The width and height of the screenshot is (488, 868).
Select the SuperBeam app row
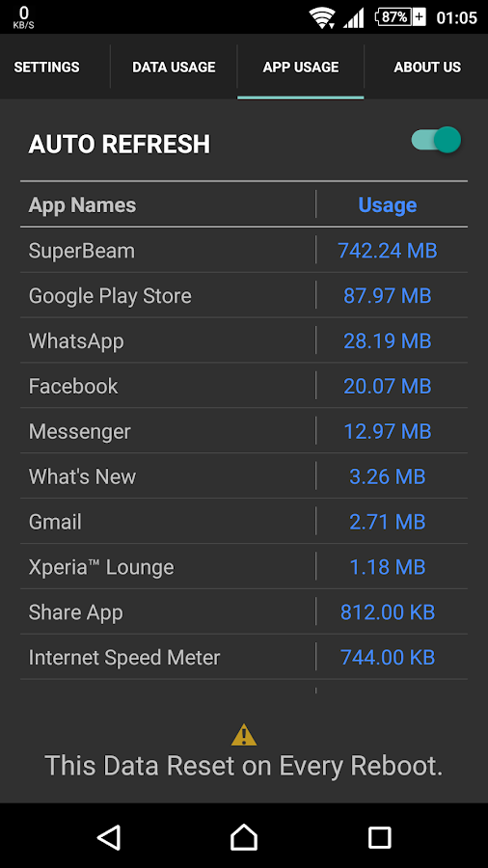pos(244,250)
